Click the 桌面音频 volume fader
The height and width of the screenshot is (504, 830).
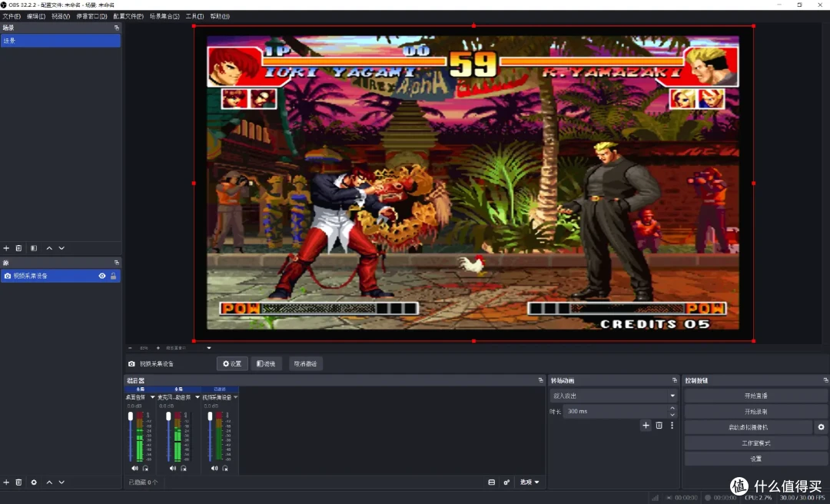point(130,416)
